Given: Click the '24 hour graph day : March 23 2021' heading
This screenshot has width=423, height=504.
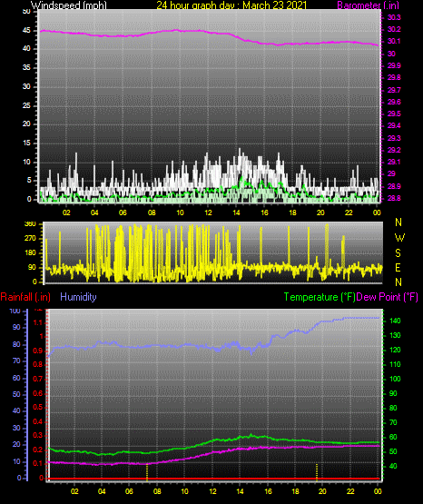Looking at the screenshot, I should click(231, 5).
